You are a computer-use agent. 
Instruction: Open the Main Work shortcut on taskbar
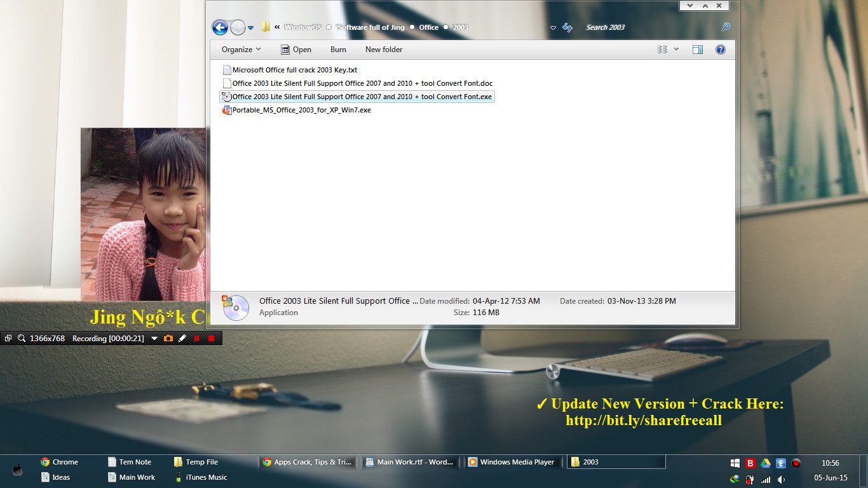[132, 477]
